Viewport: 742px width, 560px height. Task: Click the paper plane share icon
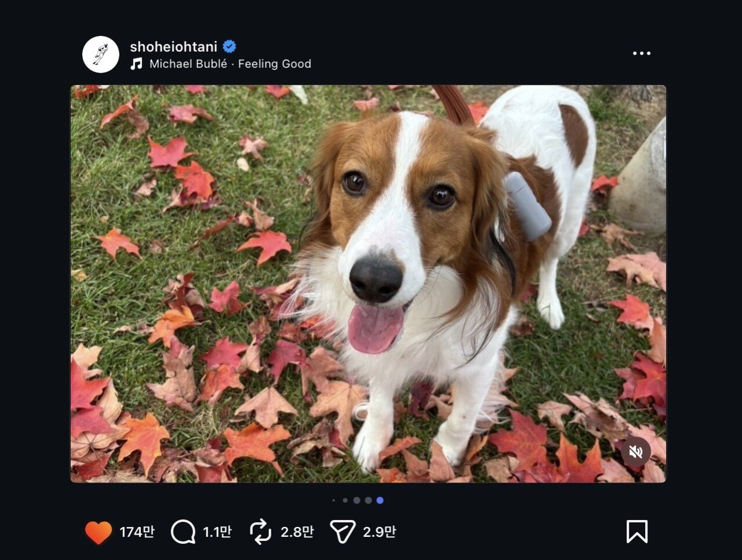pyautogui.click(x=342, y=532)
